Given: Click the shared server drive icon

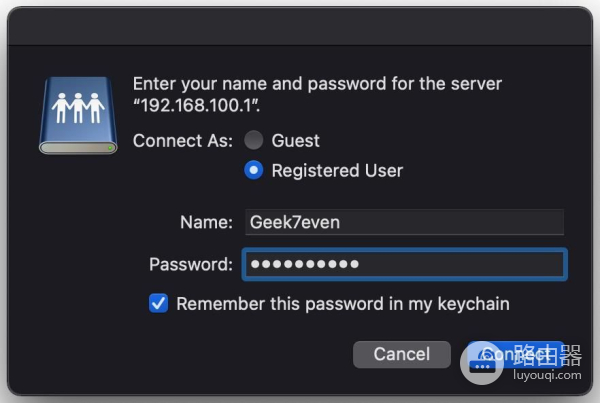Looking at the screenshot, I should tap(78, 114).
